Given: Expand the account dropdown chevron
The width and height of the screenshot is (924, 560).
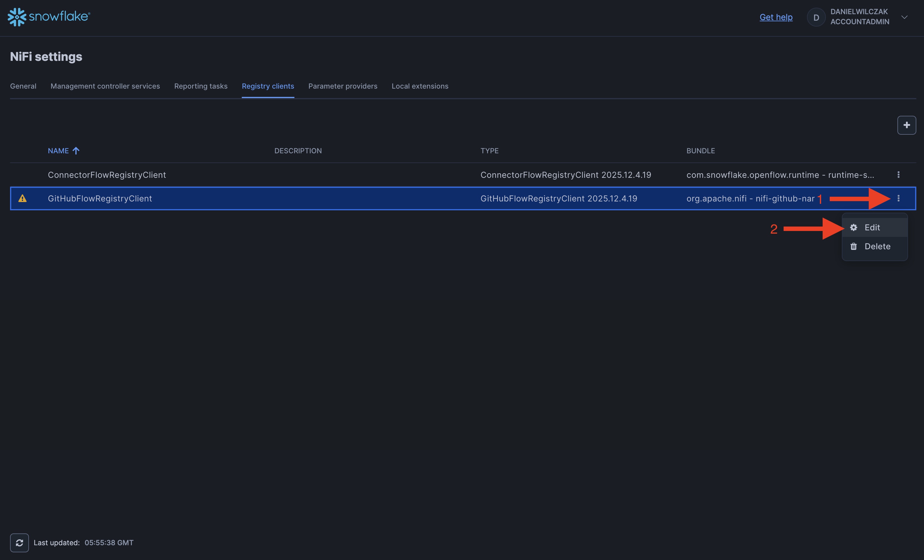Looking at the screenshot, I should (x=904, y=17).
